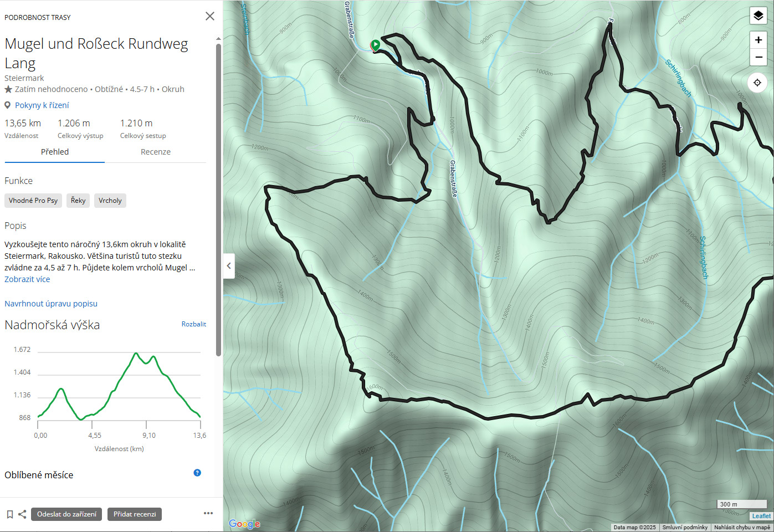Image resolution: width=774 pixels, height=532 pixels.
Task: Click Navrhnout úpravu popisu link
Action: click(51, 304)
